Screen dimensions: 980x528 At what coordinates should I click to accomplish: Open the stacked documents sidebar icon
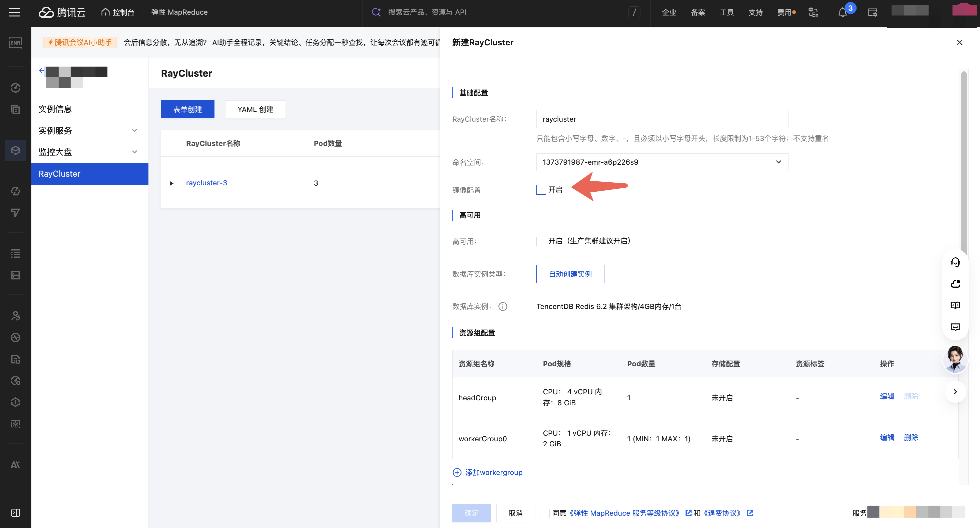pos(15,109)
